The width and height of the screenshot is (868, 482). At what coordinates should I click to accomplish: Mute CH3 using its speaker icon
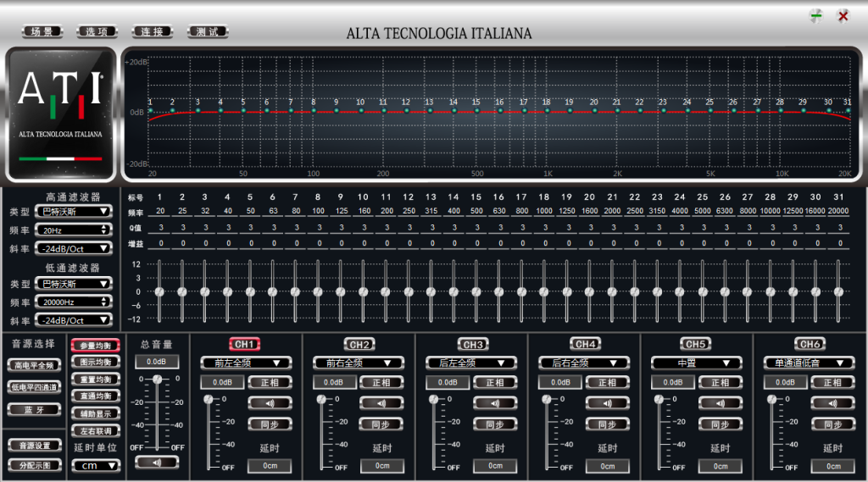495,403
